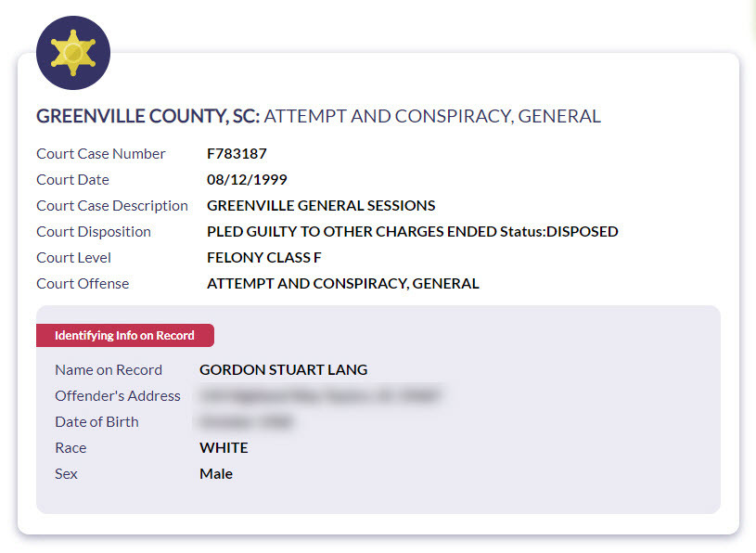Click the Court Case Number label

tap(100, 154)
